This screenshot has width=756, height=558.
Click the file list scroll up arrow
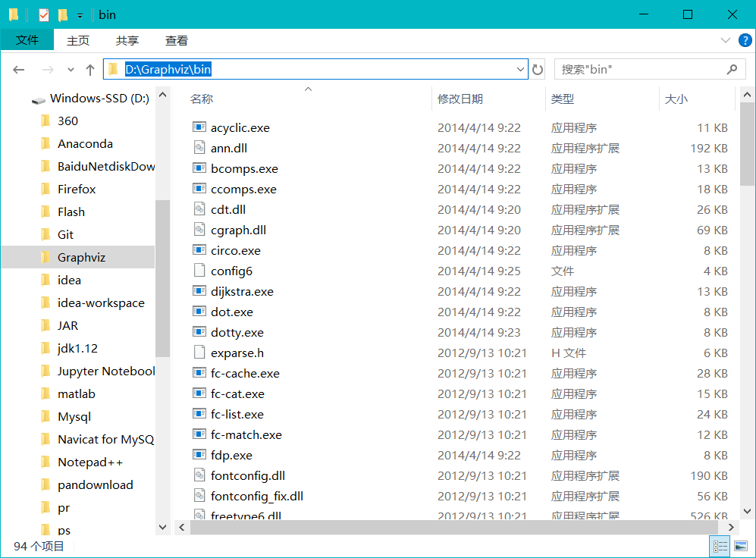[747, 95]
